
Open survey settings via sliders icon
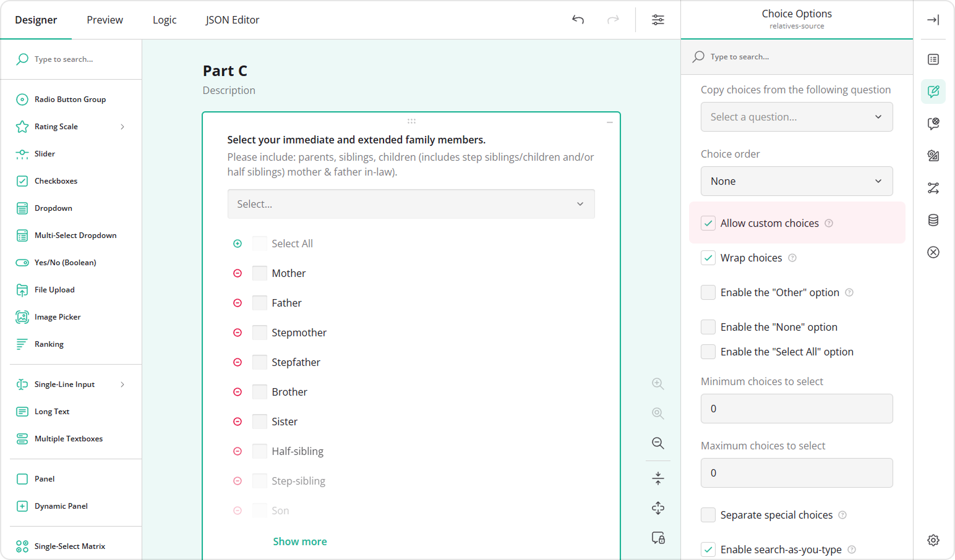point(658,19)
